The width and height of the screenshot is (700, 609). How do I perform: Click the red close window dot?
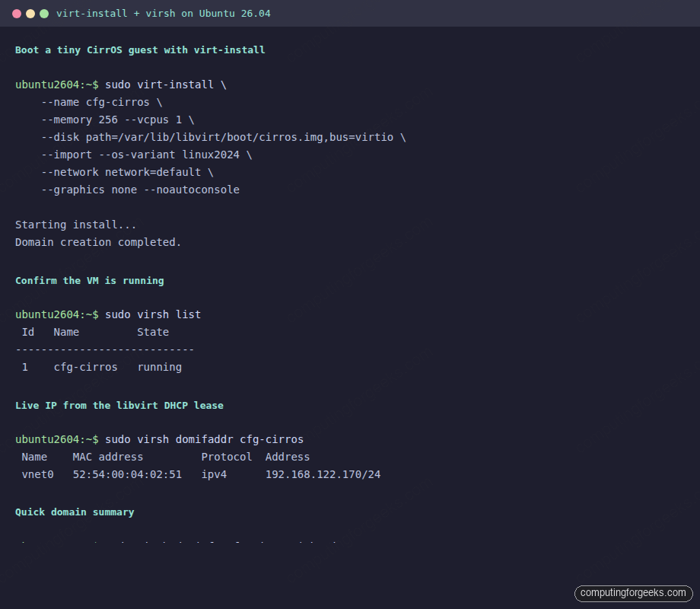coord(17,14)
